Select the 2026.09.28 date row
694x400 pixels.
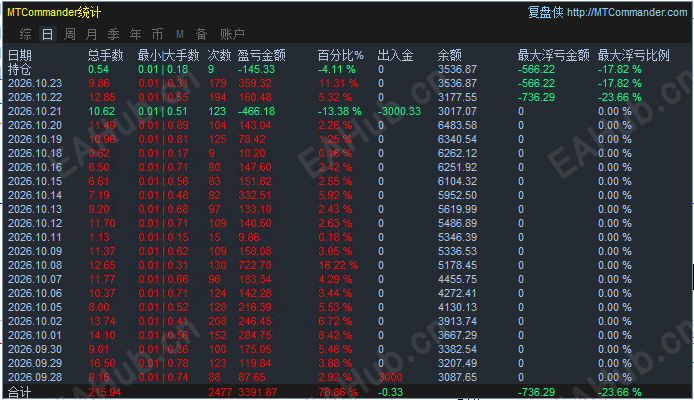[x=35, y=377]
